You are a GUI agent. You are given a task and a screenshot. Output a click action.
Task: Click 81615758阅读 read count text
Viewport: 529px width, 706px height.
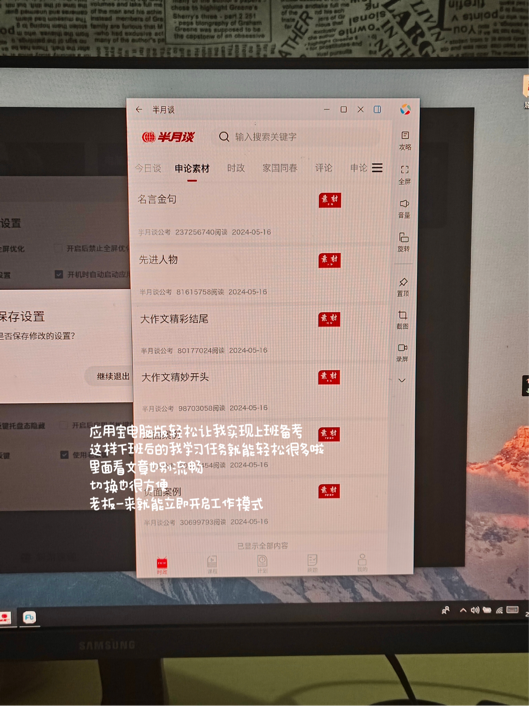pyautogui.click(x=200, y=292)
